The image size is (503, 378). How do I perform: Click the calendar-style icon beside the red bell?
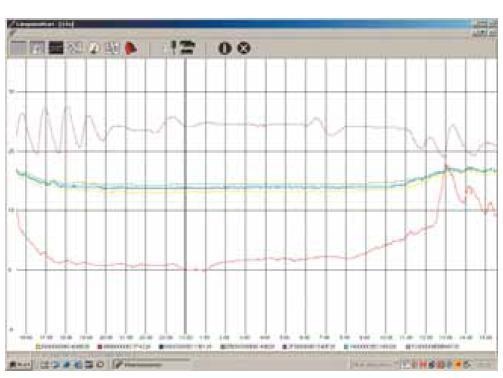pyautogui.click(x=112, y=48)
